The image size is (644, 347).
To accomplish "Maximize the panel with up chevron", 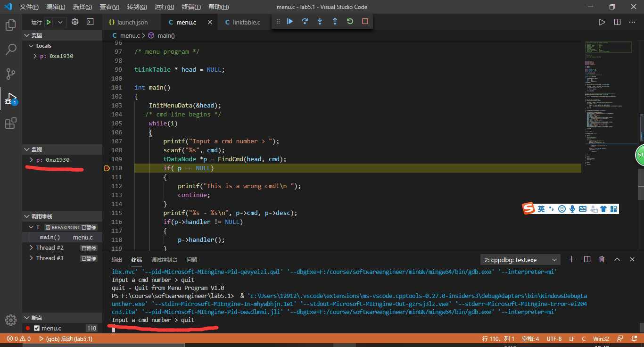I will coord(617,259).
